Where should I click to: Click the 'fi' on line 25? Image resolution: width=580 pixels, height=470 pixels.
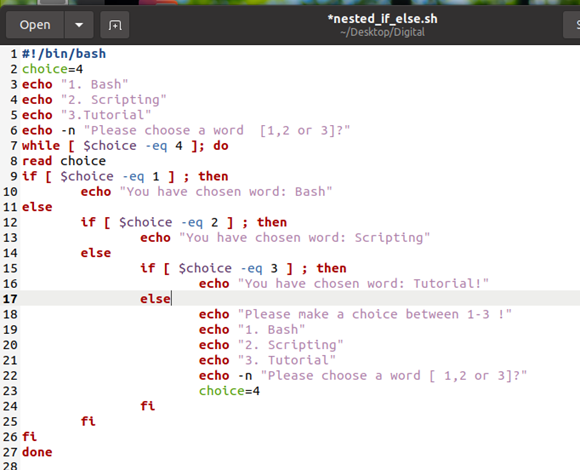pos(88,421)
